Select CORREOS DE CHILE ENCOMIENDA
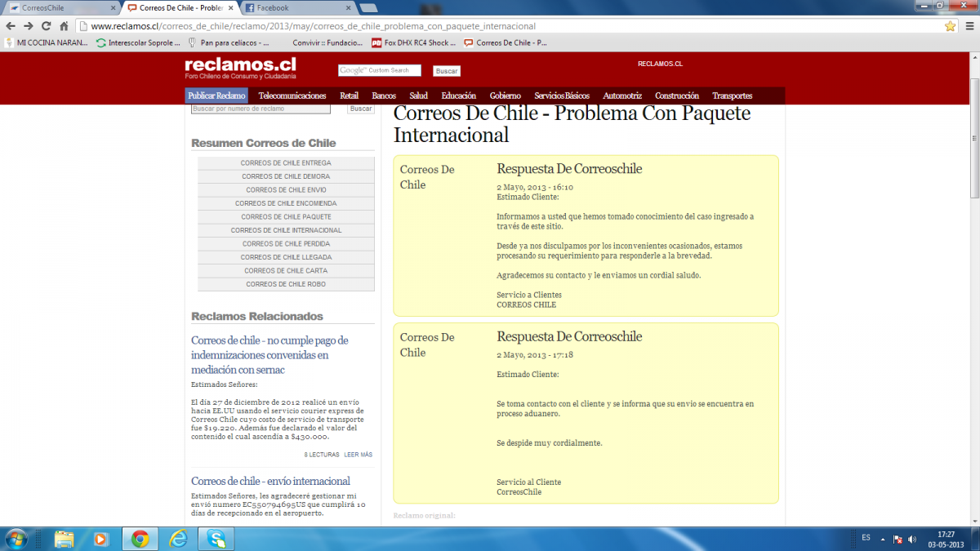 coord(286,203)
